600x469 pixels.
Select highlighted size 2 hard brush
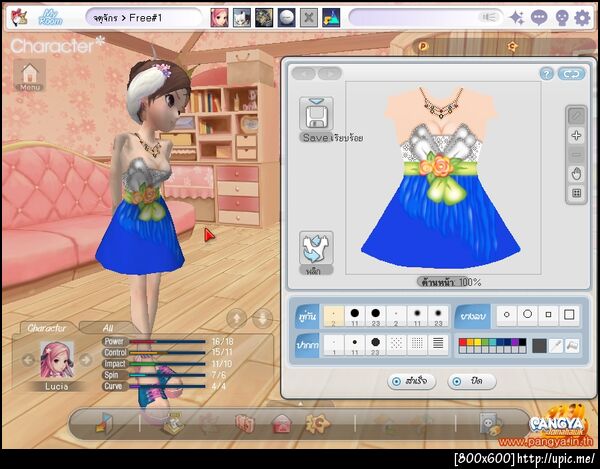click(334, 316)
